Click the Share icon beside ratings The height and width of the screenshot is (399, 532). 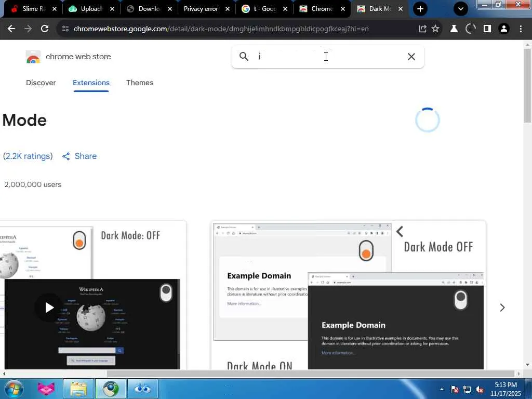coord(66,156)
